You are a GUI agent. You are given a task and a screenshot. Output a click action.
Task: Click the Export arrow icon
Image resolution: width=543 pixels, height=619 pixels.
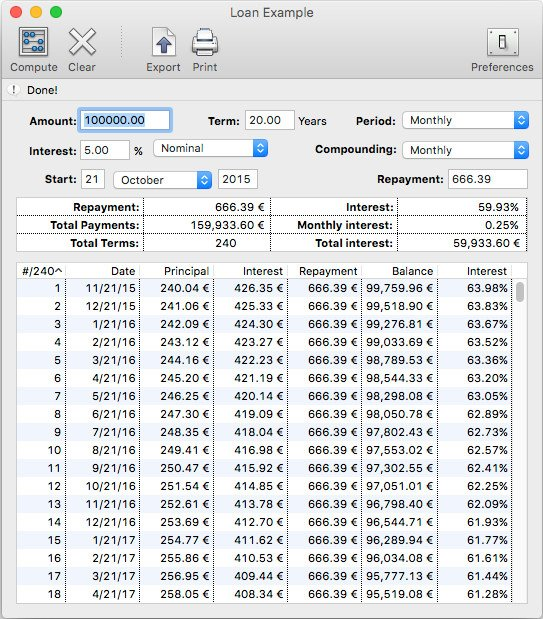[163, 42]
